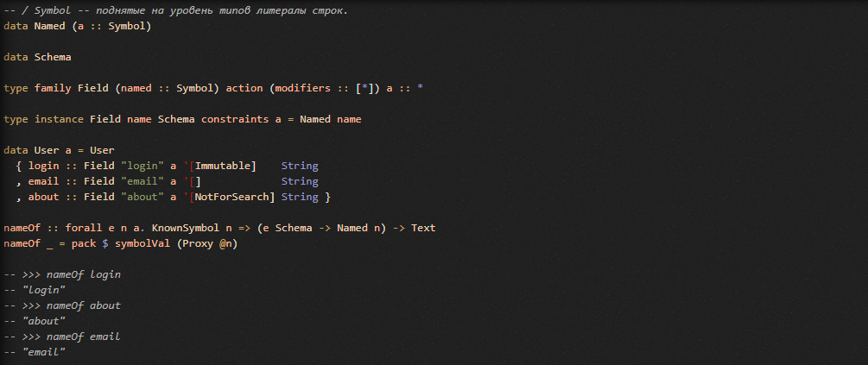Click 'pack' in nameOf definition

84,244
